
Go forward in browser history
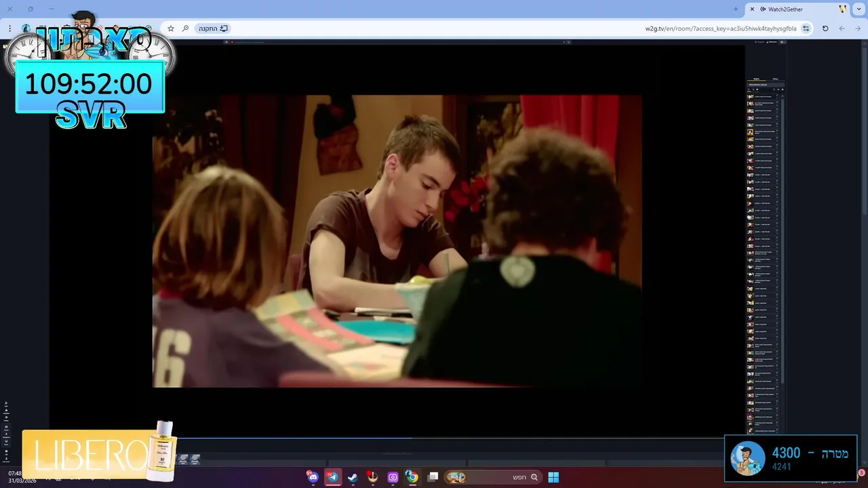point(842,28)
